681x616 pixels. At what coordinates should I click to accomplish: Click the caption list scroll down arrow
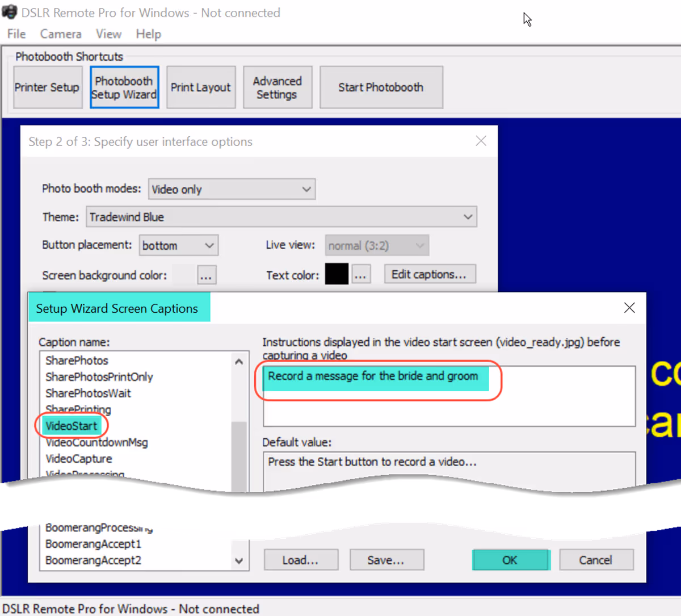pyautogui.click(x=239, y=561)
